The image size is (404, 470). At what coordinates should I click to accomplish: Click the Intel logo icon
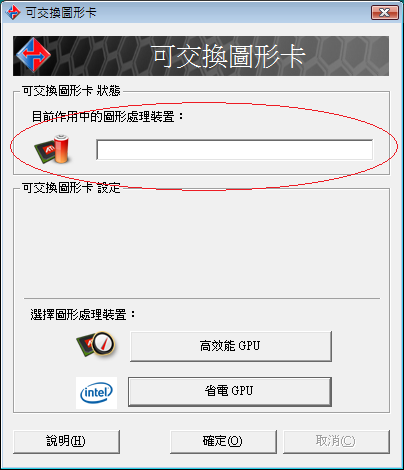(x=96, y=393)
